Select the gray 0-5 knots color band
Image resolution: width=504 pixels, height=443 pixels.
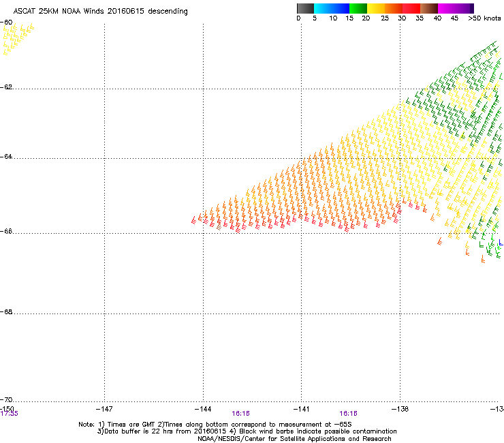pos(305,8)
